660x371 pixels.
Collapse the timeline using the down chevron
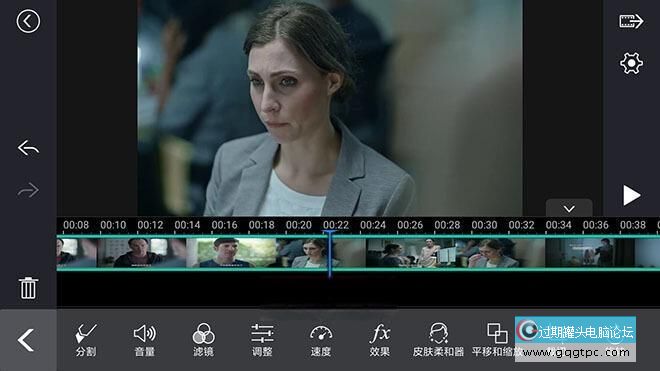(569, 208)
